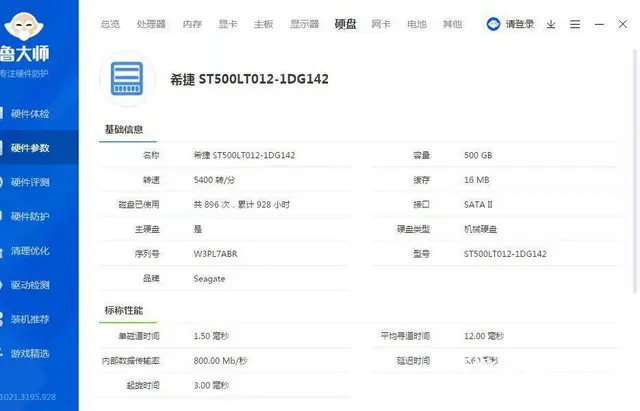Open 硬件评测 in the sidebar
Image resolution: width=640 pixels, height=411 pixels.
coord(30,182)
